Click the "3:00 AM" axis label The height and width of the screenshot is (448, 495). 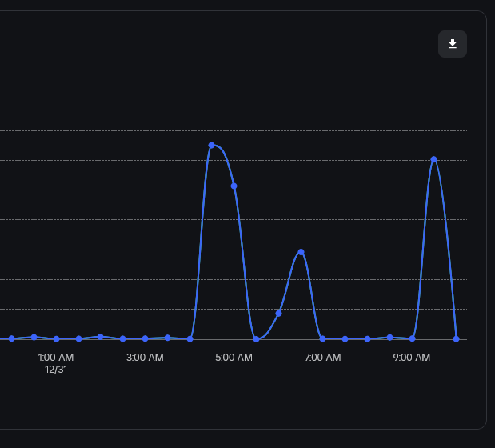point(145,358)
